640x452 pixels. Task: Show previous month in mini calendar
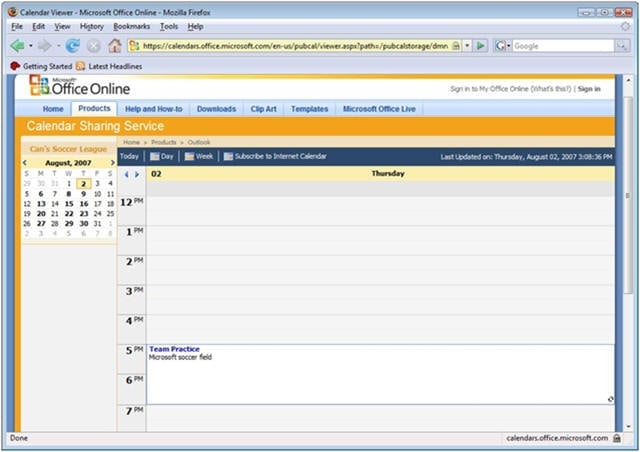click(x=25, y=163)
